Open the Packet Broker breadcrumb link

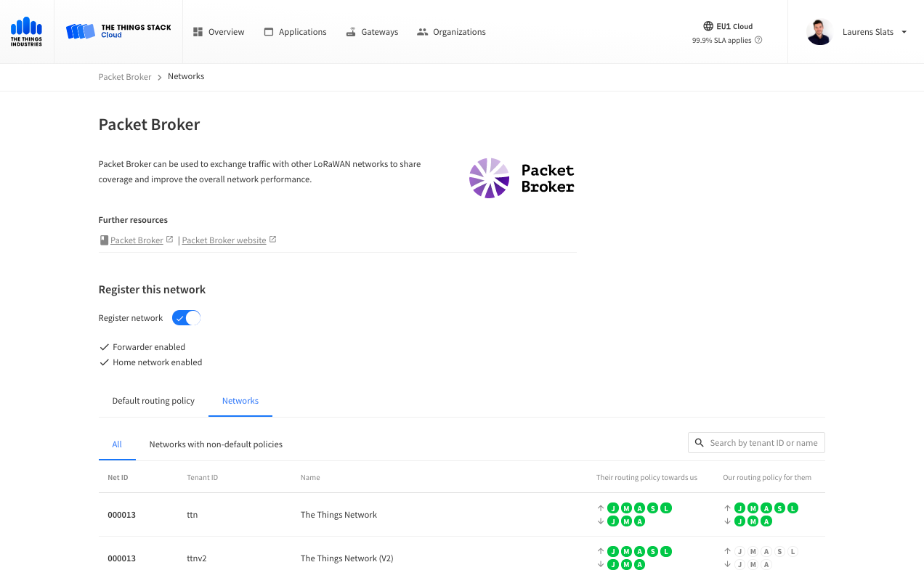point(124,76)
